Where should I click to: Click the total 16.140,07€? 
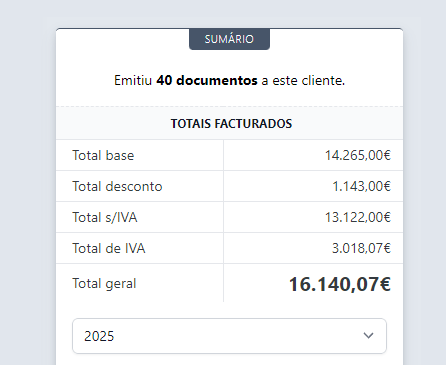pos(340,284)
